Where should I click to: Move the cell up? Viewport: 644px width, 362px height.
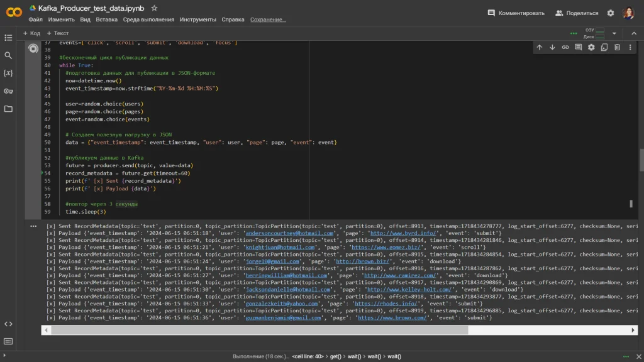tap(539, 48)
